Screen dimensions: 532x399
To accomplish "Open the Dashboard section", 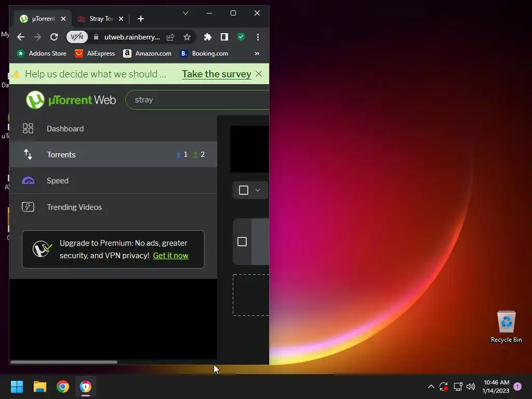I will click(x=113, y=129).
